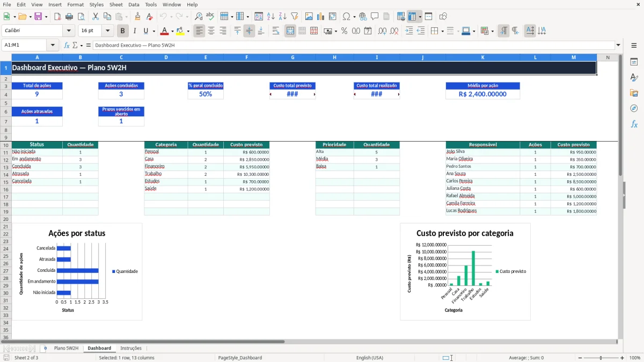Open the Data menu
The width and height of the screenshot is (644, 362).
pyautogui.click(x=134, y=4)
